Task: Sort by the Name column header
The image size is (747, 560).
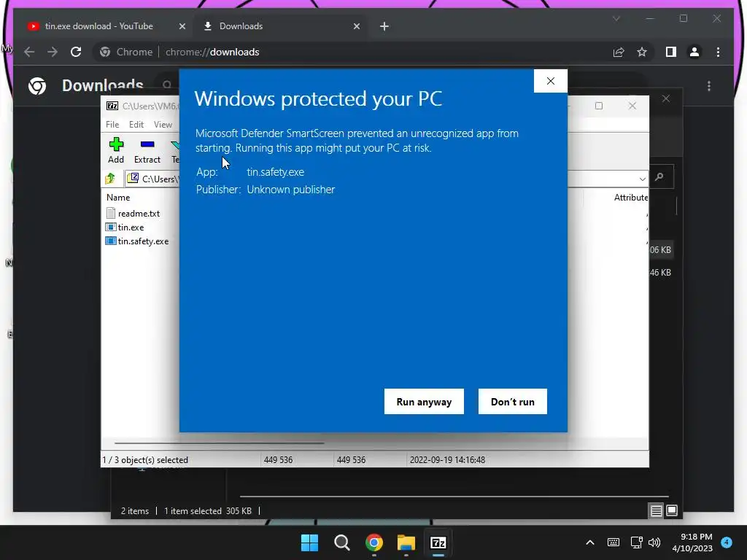Action: coord(118,197)
